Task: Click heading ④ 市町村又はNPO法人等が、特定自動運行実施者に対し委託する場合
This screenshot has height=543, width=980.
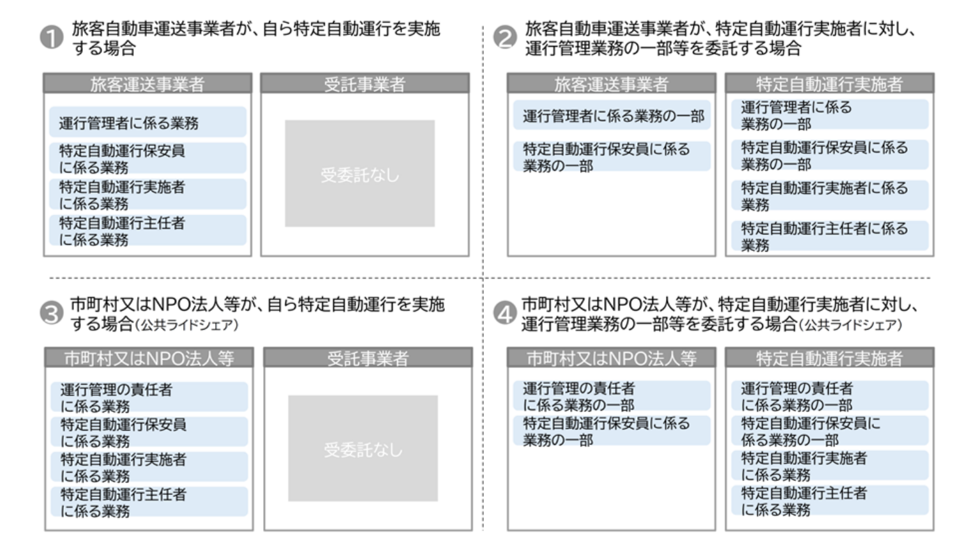Action: click(x=720, y=314)
